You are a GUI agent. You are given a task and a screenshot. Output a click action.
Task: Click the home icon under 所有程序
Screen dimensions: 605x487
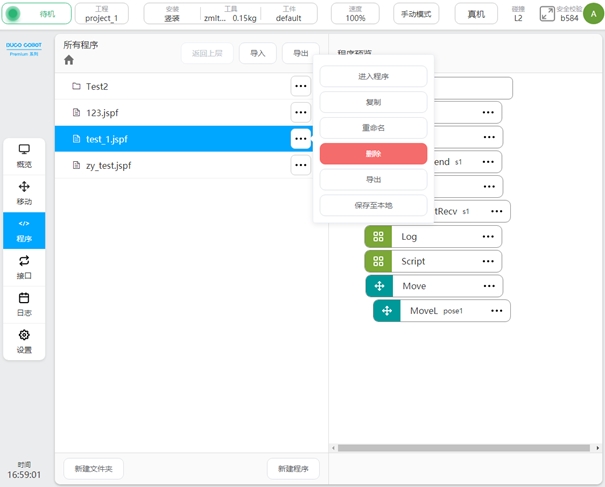point(69,60)
